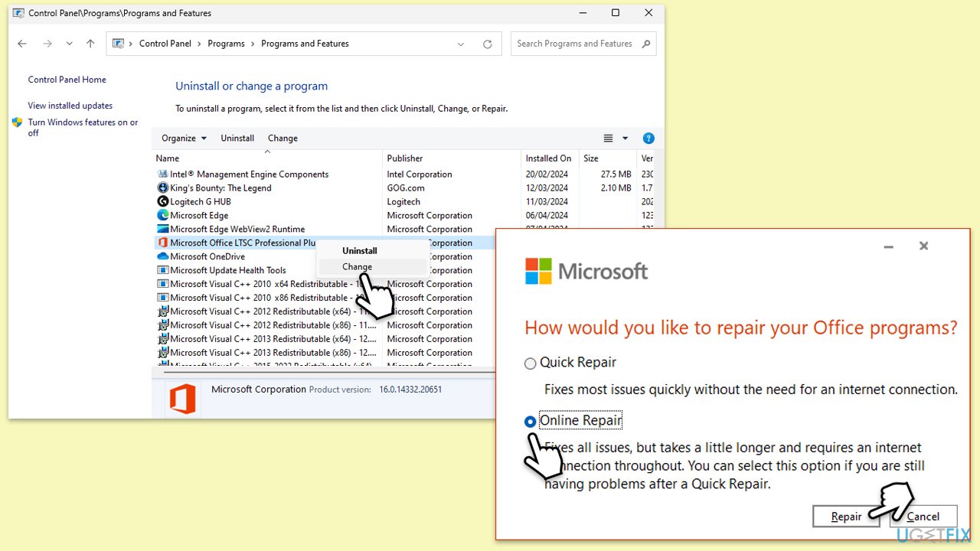Click the Control Panel title bar icon
Viewport: 980px width, 551px height.
click(18, 13)
